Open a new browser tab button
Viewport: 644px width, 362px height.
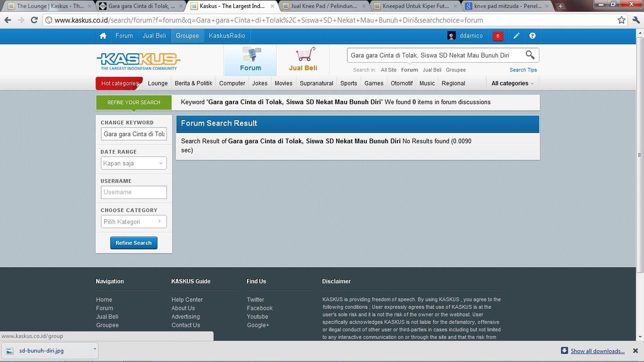[x=560, y=6]
